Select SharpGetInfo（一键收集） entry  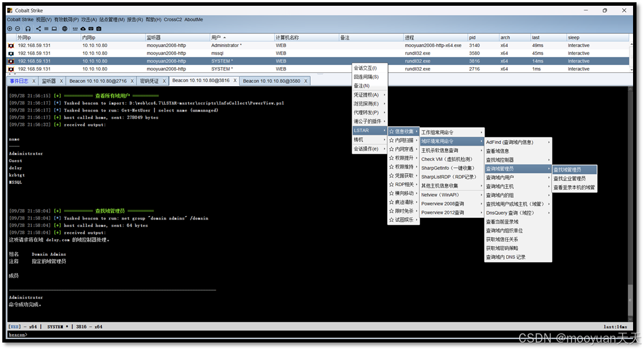point(452,168)
